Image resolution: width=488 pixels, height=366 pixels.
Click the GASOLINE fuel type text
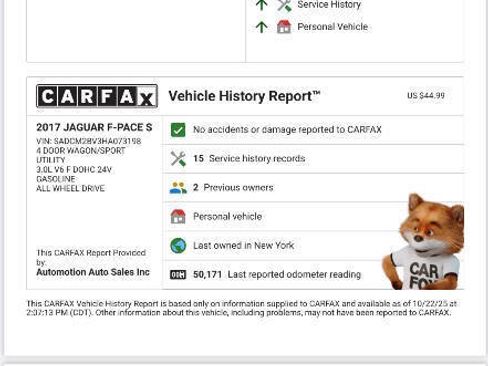(x=56, y=179)
